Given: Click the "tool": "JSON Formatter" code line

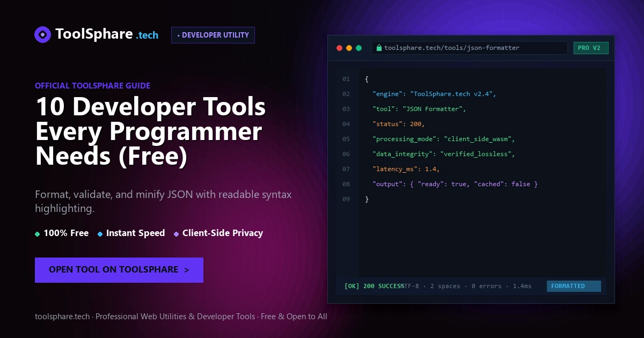Looking at the screenshot, I should 420,109.
